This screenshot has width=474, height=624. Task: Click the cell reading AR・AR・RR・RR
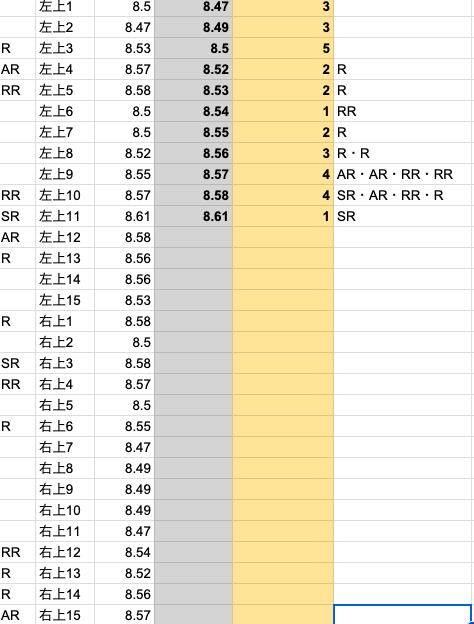point(403,174)
